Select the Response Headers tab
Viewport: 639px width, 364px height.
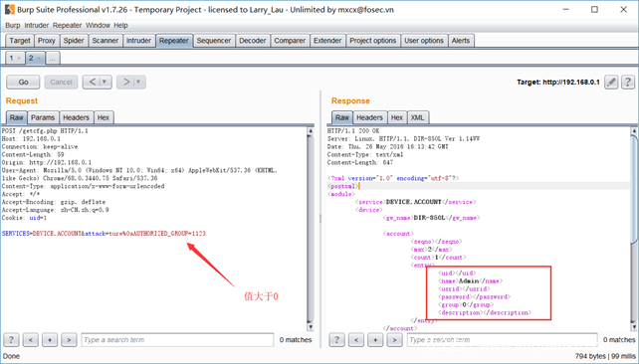pos(370,117)
